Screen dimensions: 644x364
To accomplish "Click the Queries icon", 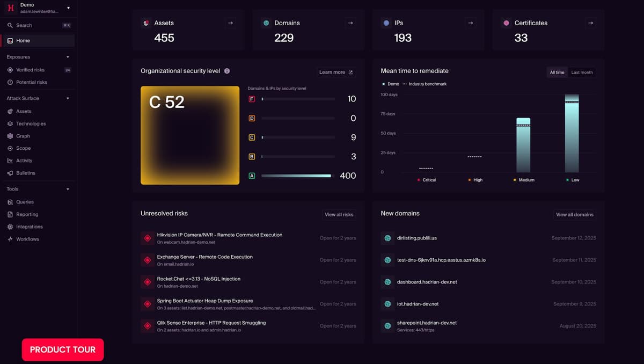I will click(10, 202).
